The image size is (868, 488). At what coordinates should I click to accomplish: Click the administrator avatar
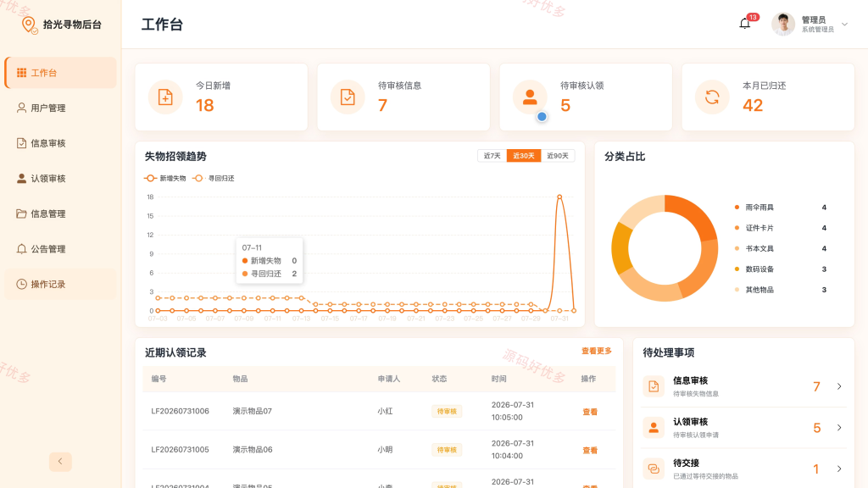pos(782,25)
